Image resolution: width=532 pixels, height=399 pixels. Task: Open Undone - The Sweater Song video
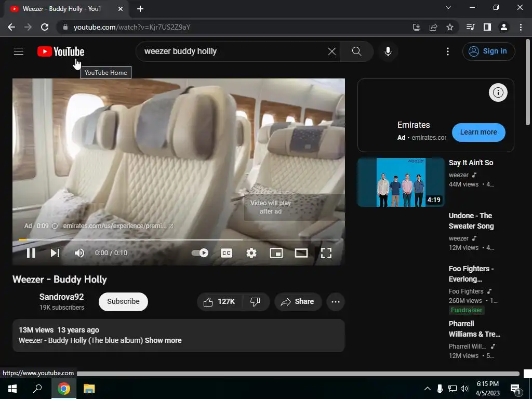471,221
